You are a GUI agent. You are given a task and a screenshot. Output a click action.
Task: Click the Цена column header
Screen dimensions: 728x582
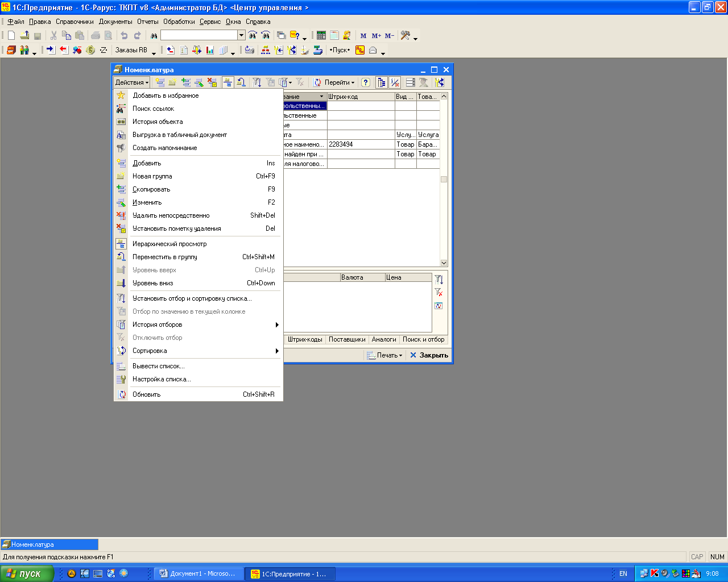(408, 277)
